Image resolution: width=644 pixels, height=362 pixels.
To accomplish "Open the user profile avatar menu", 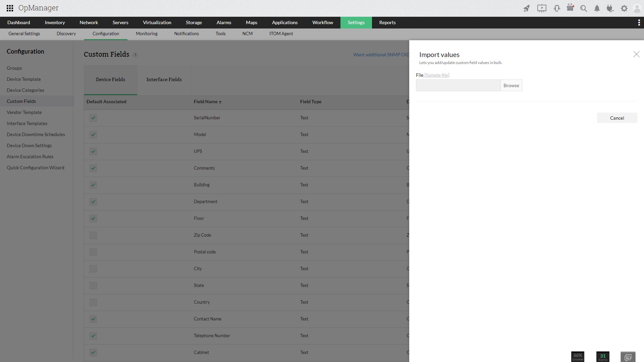I will tap(637, 8).
